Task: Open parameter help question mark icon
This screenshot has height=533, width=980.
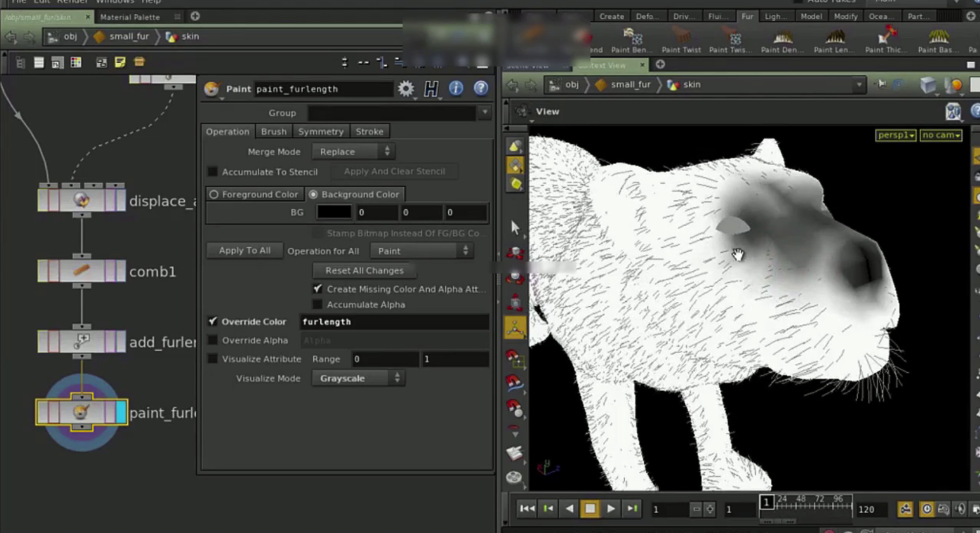Action: [481, 89]
